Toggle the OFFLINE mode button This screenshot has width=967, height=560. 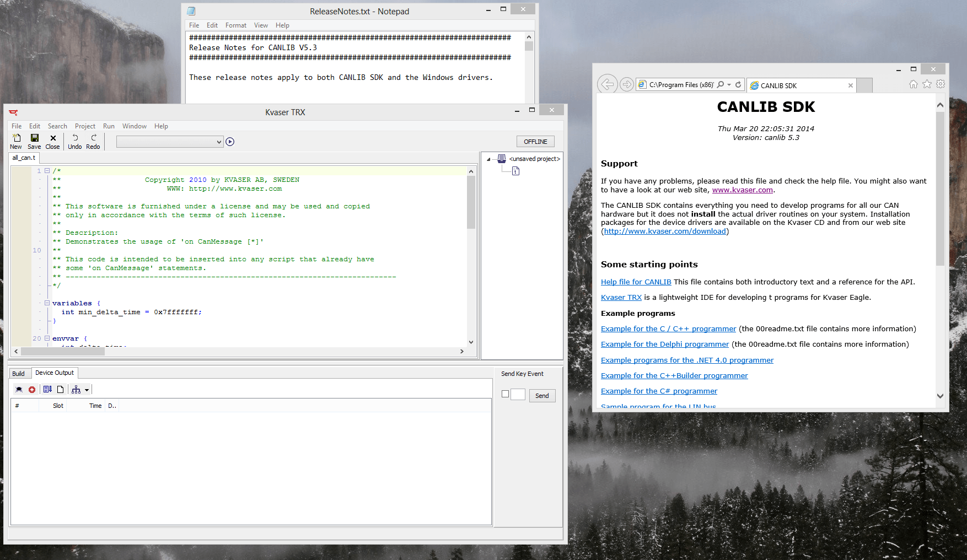(x=535, y=141)
